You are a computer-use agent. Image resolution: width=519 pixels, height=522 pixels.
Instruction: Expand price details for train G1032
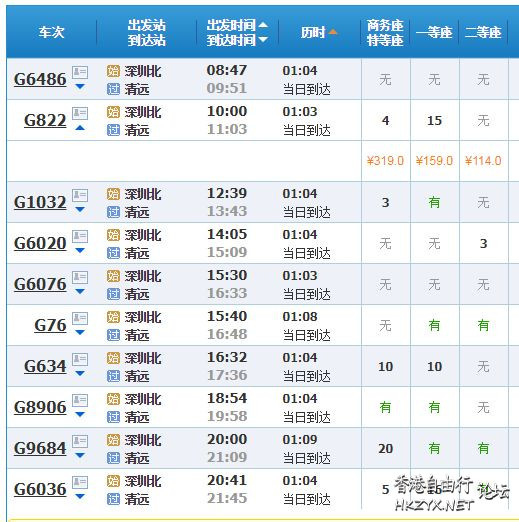click(x=80, y=210)
